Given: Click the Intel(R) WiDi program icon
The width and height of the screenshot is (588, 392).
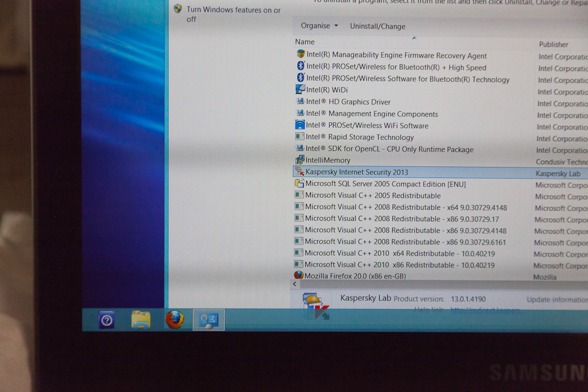Looking at the screenshot, I should [300, 89].
